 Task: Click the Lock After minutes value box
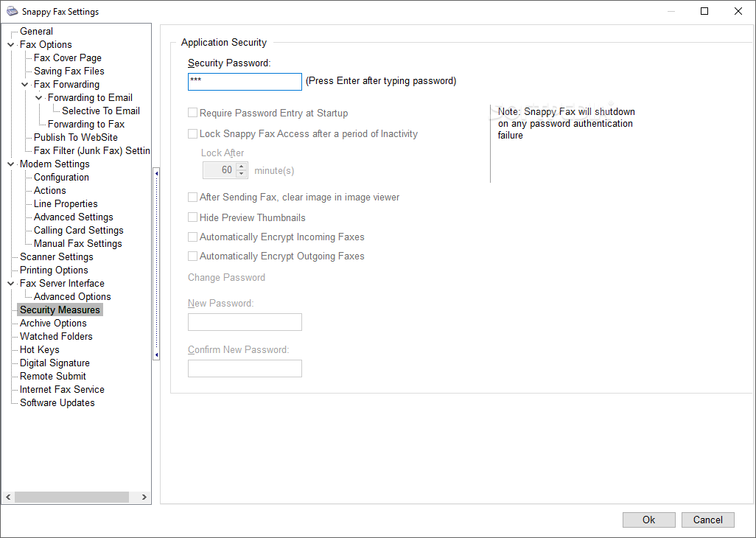tap(220, 170)
